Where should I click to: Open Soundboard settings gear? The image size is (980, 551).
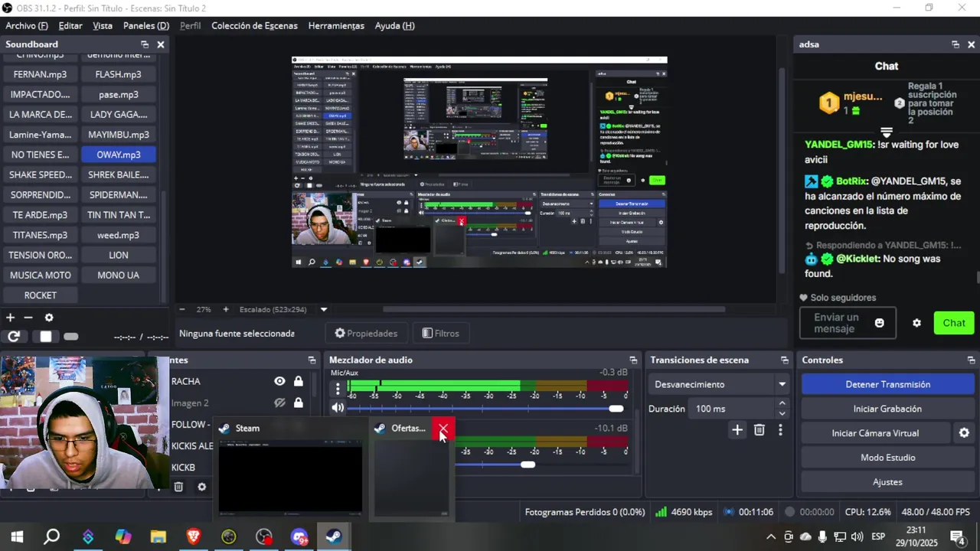[x=49, y=318]
